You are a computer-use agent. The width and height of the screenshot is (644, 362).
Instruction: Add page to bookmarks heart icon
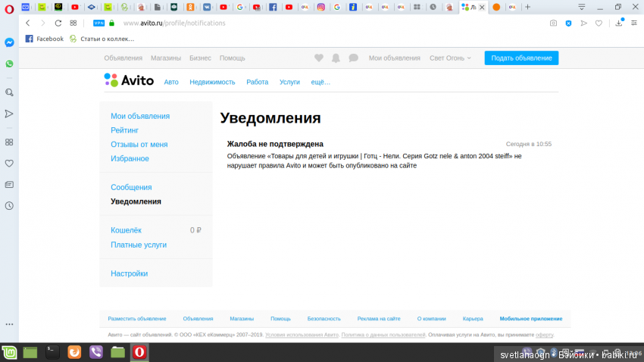pyautogui.click(x=599, y=23)
